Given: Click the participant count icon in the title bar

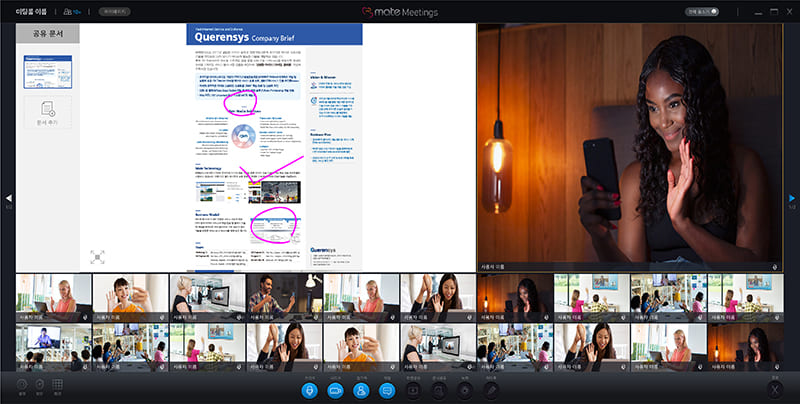Looking at the screenshot, I should [70, 11].
